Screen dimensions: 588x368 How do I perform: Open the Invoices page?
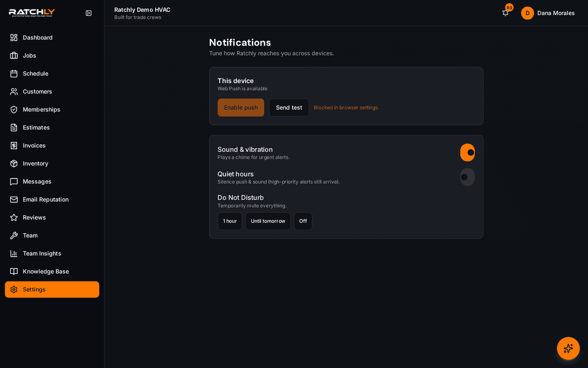click(x=52, y=146)
